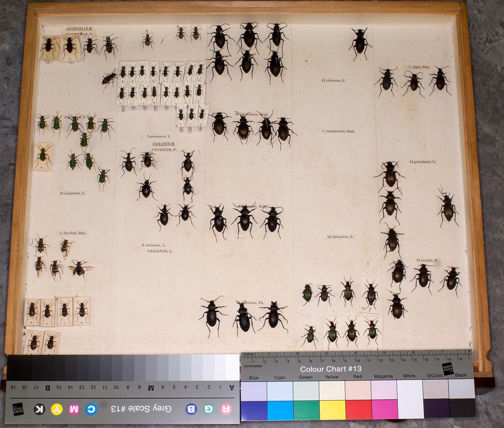Click the '10 glabratus, Pk.' label
Image resolution: width=504 pixels, height=428 pixels.
(x=250, y=303)
